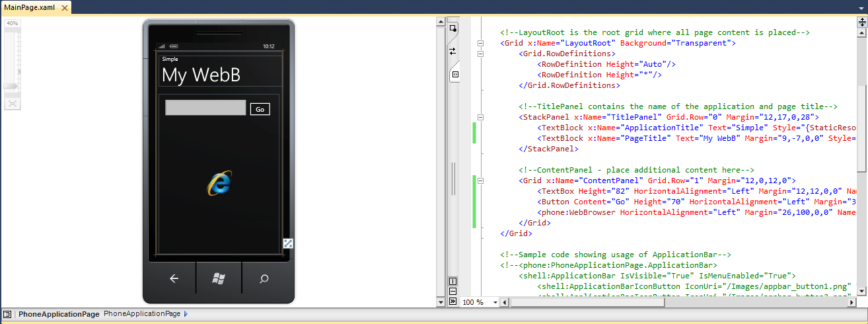Image resolution: width=868 pixels, height=324 pixels.
Task: Click the LayoutRoot comment line
Action: 655,32
